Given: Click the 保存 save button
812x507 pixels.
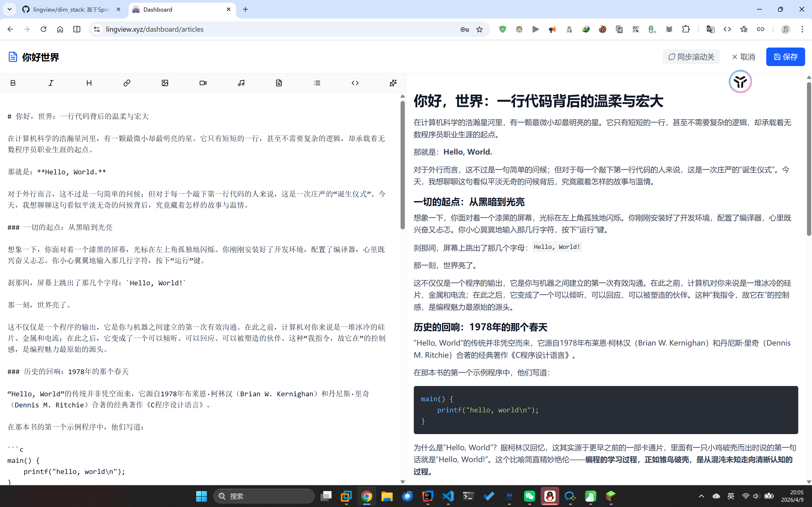Looking at the screenshot, I should click(785, 57).
